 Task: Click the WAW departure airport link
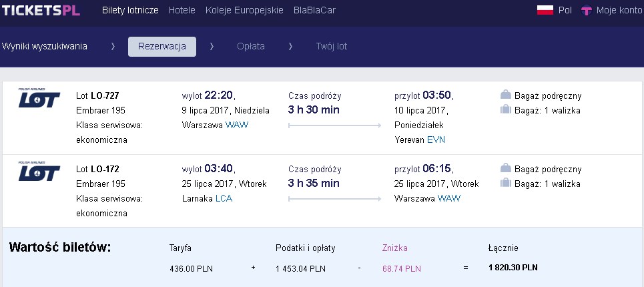237,125
